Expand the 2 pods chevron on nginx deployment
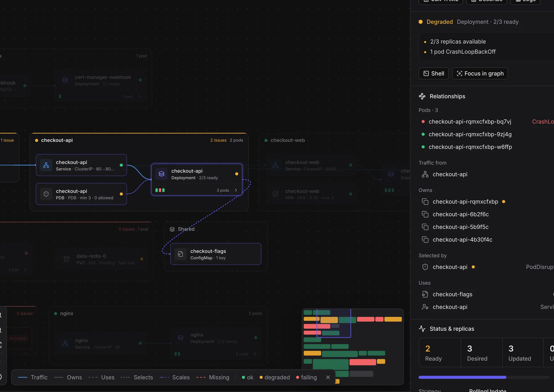 coord(255,354)
